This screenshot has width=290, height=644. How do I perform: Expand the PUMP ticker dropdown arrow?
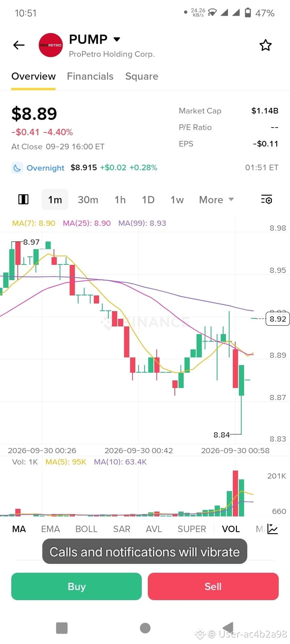click(x=117, y=39)
